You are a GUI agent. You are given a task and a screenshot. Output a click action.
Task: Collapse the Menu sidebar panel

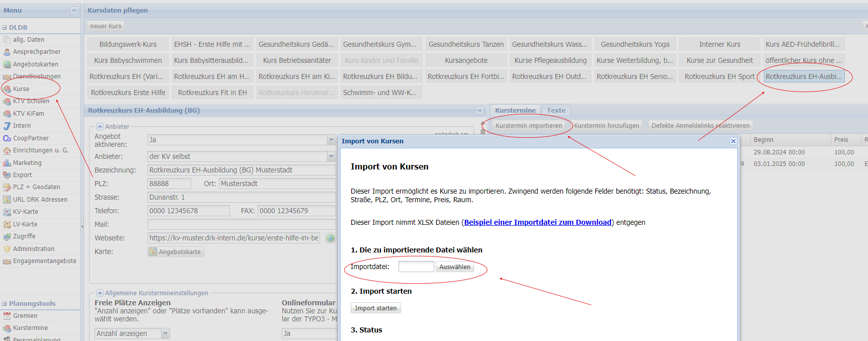tap(74, 10)
